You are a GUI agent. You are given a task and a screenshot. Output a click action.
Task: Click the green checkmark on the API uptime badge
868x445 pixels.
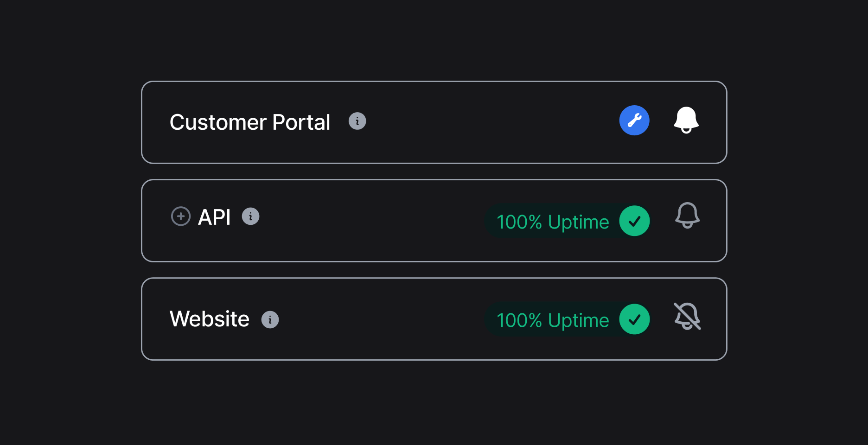click(635, 221)
